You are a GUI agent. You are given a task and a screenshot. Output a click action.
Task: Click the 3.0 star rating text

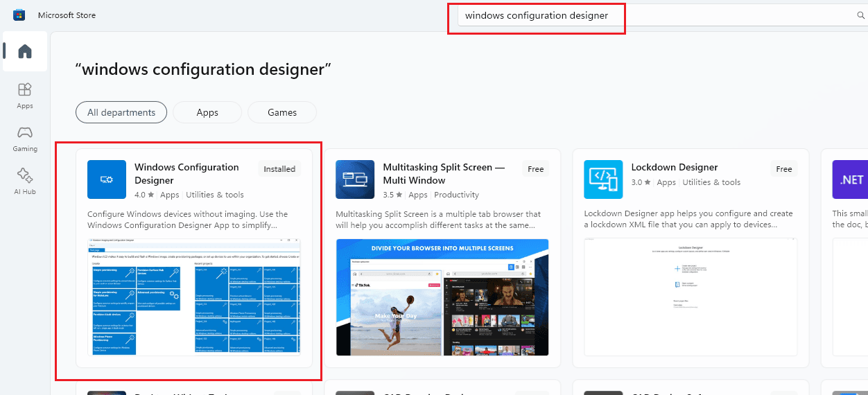pos(641,182)
